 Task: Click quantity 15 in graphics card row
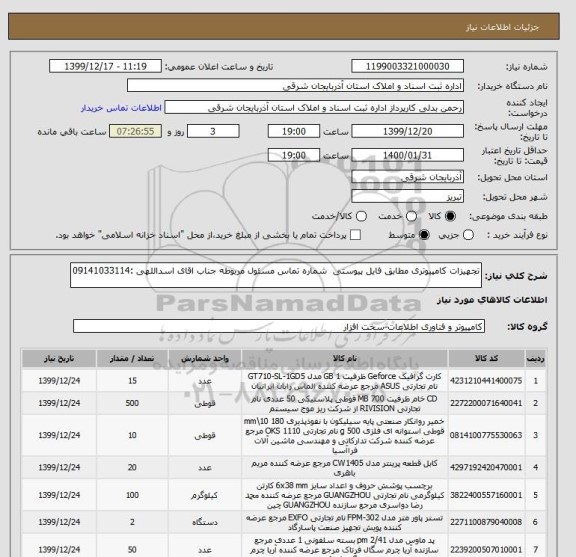[132, 381]
